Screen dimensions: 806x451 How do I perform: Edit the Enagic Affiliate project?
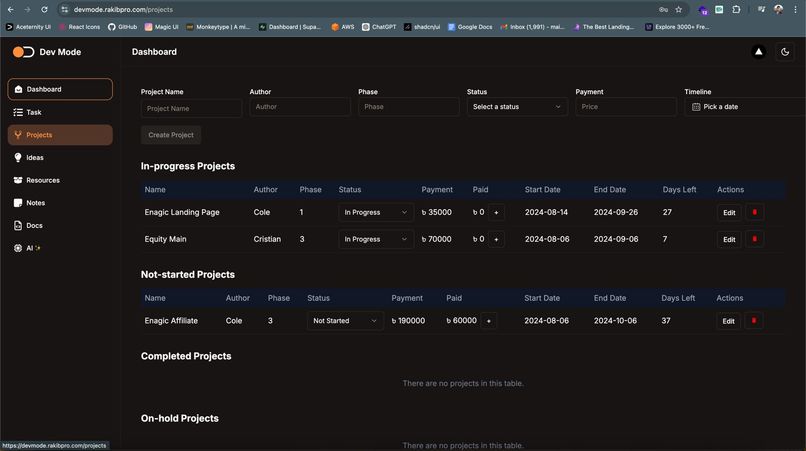coord(728,321)
